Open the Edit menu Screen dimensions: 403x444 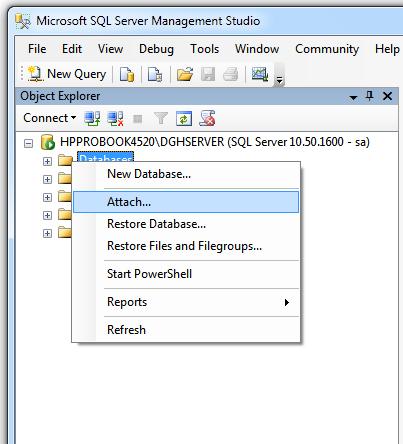[72, 49]
